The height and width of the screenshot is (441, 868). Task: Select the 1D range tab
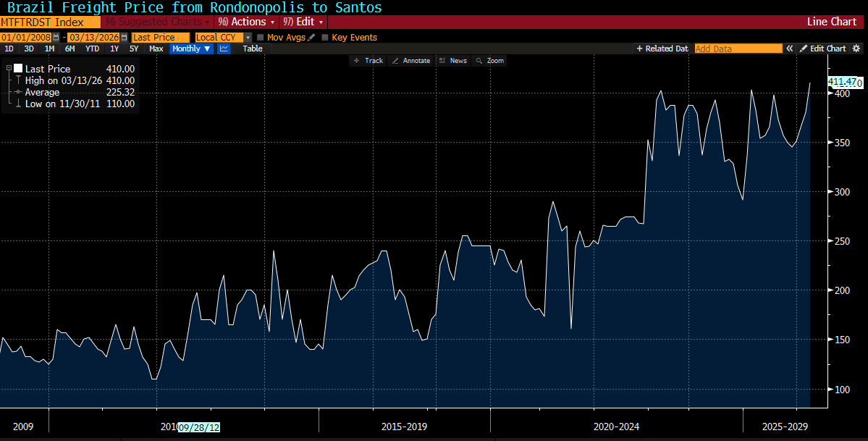pos(9,49)
